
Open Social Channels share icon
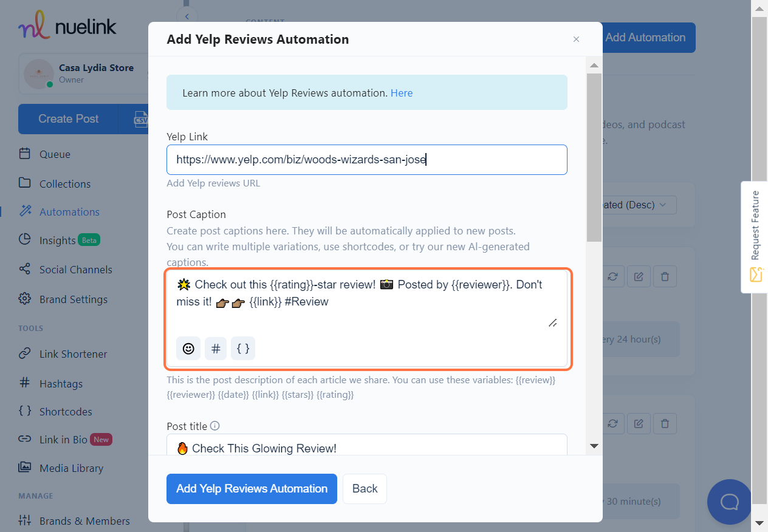24,269
